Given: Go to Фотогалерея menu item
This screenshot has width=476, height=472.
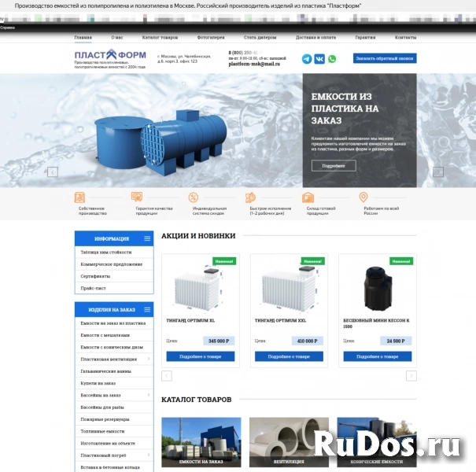Looking at the screenshot, I should [x=211, y=37].
